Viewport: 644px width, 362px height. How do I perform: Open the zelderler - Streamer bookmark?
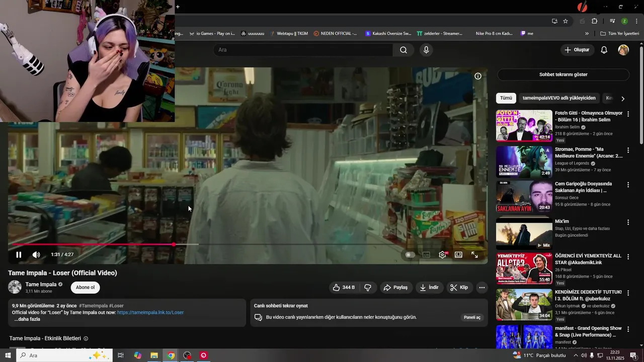pyautogui.click(x=439, y=34)
